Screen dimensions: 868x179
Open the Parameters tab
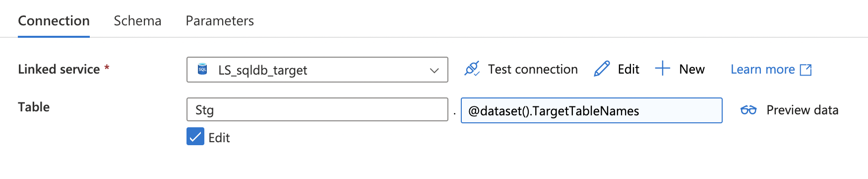(x=220, y=21)
